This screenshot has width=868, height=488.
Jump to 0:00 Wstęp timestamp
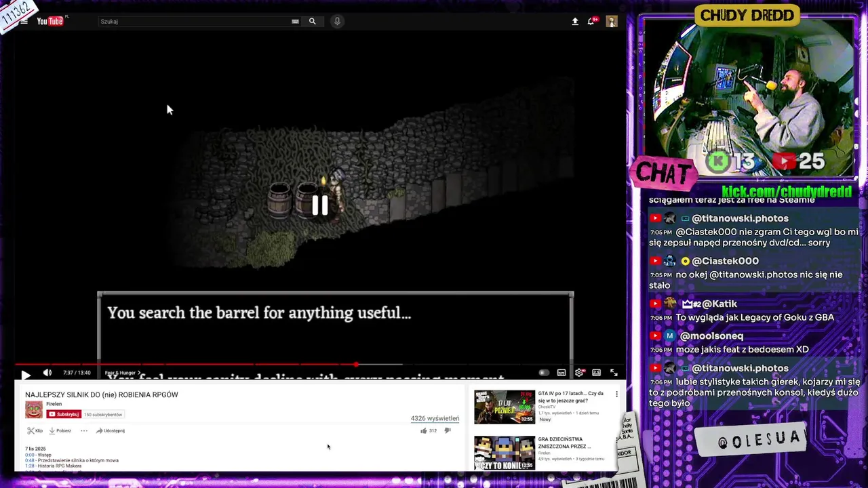29,455
